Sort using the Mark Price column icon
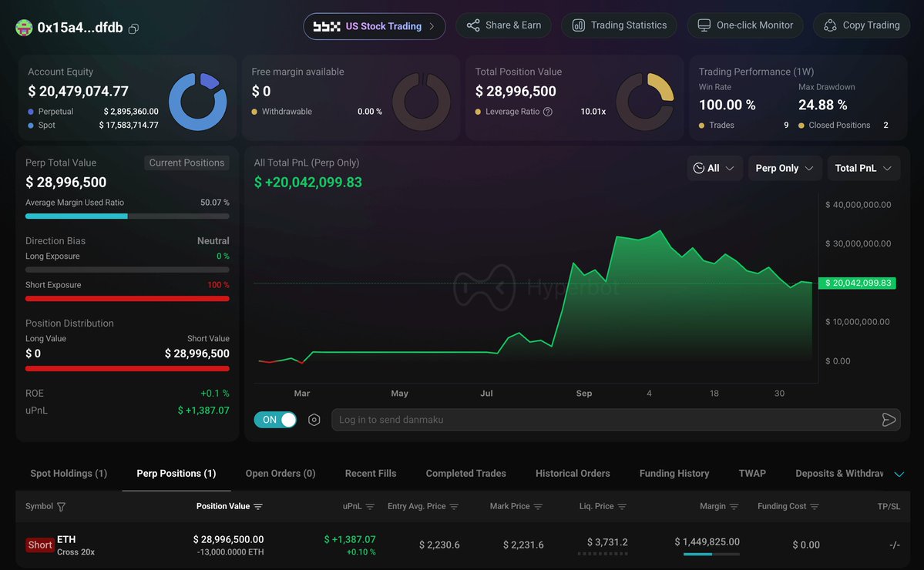Image resolution: width=924 pixels, height=570 pixels. pos(538,506)
